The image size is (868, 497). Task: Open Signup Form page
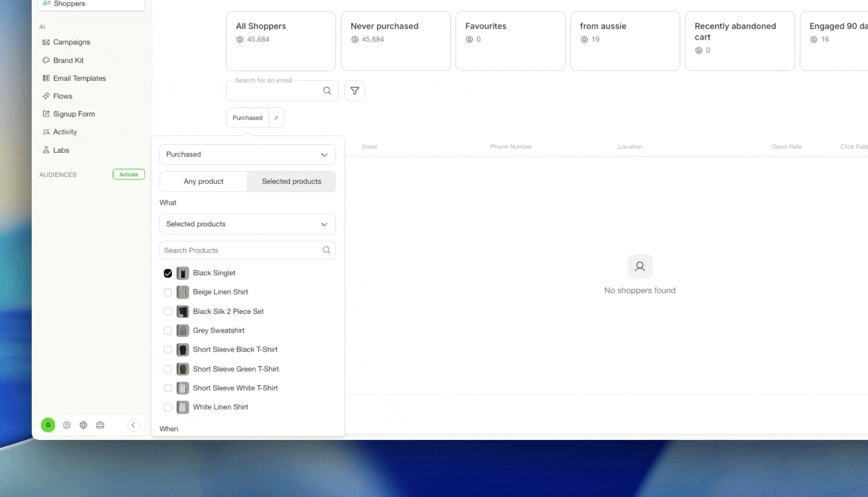[x=69, y=114]
